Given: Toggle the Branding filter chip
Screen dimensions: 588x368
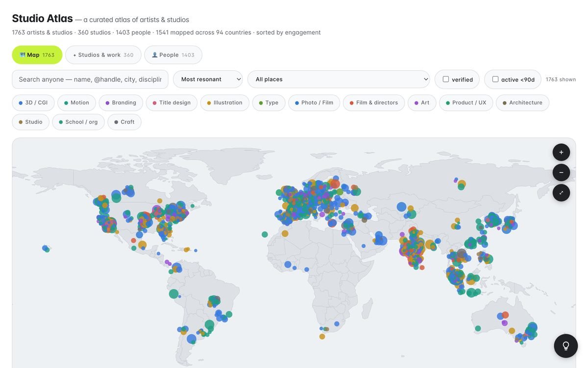Looking at the screenshot, I should (121, 103).
